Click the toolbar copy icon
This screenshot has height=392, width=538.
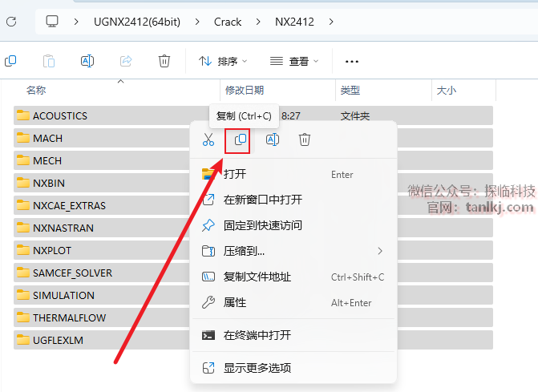click(x=10, y=61)
